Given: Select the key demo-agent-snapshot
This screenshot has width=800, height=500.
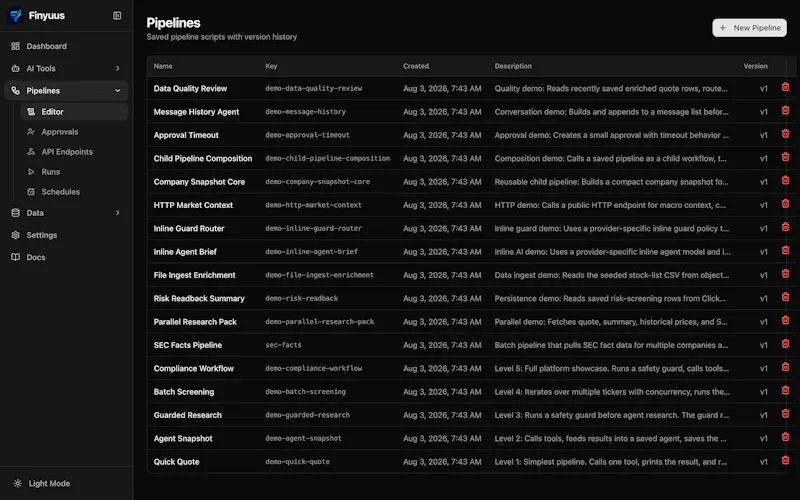Looking at the screenshot, I should 303,438.
